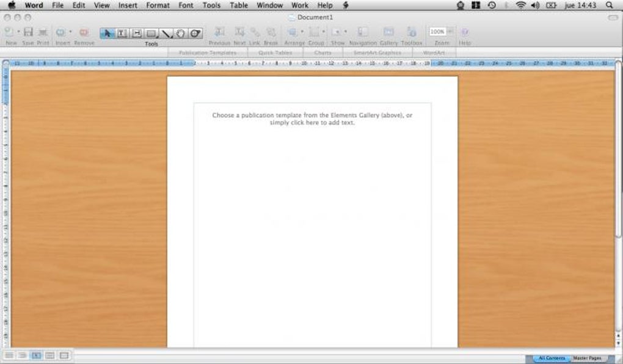Click the 100% zoom value field
This screenshot has width=623, height=364.
pyautogui.click(x=437, y=31)
